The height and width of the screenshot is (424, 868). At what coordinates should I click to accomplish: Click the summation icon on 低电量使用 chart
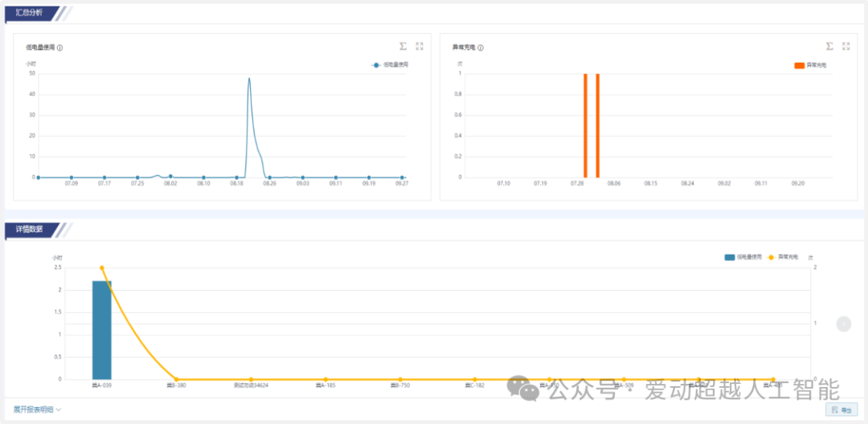[x=403, y=47]
